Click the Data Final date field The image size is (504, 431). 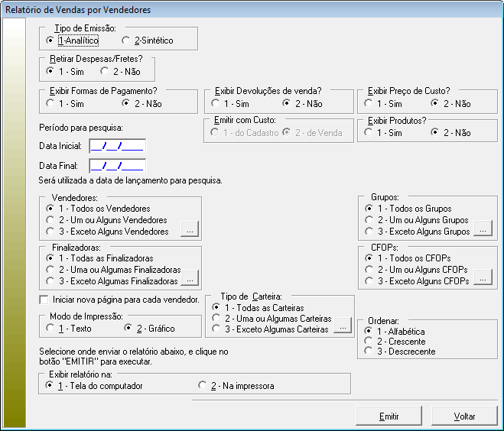click(117, 165)
